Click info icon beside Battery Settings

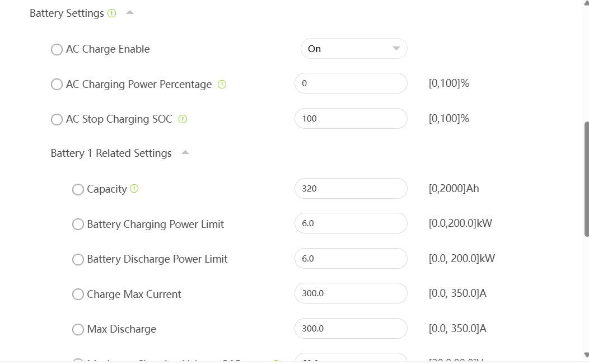112,13
